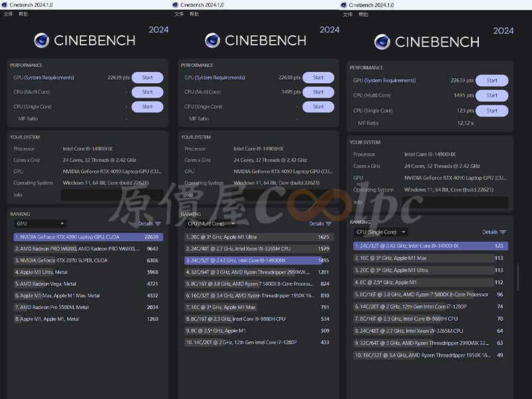Select Apple M1 Max single-core row, second in ranking
The height and width of the screenshot is (399, 532).
(x=430, y=258)
